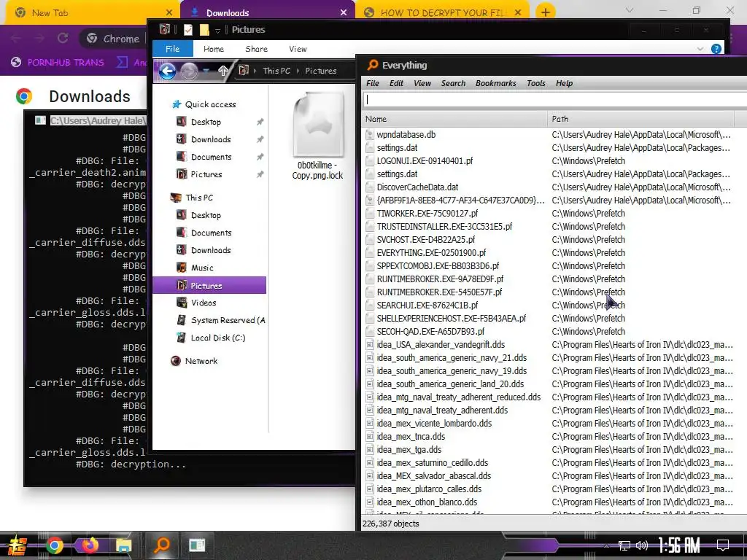Open the Search menu in Everything
This screenshot has height=560, width=747.
coord(453,83)
